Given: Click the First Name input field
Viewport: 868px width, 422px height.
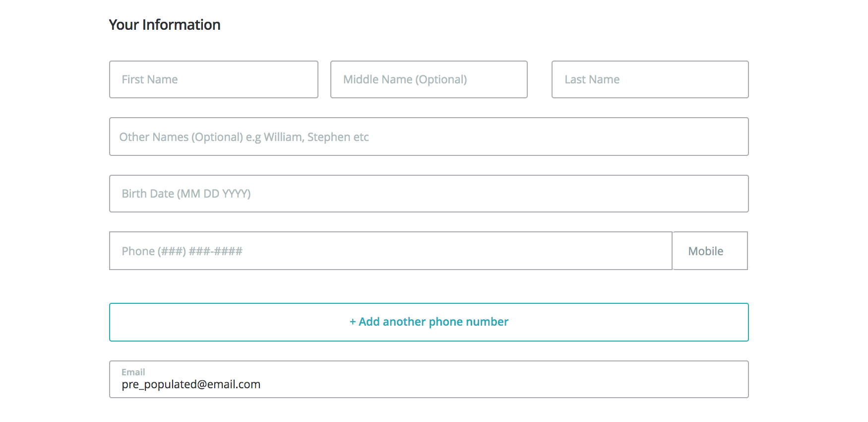Looking at the screenshot, I should (x=213, y=79).
